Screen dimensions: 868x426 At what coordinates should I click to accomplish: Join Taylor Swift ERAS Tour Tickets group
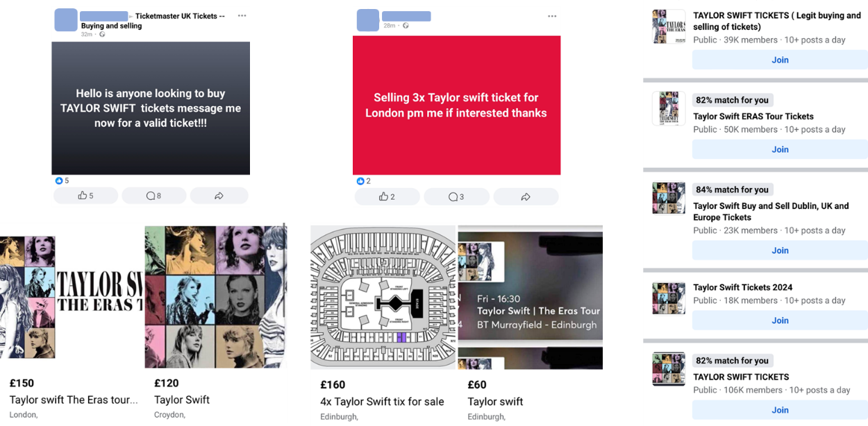780,149
